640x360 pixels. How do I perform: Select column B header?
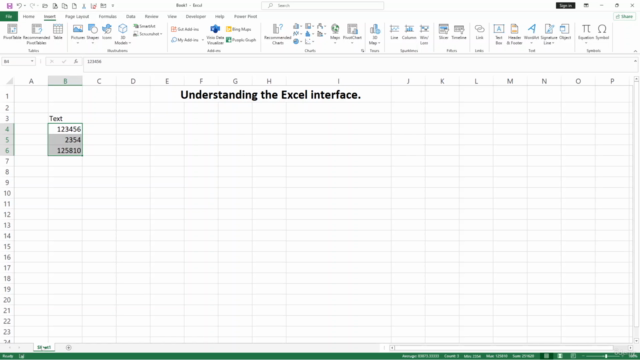click(65, 81)
